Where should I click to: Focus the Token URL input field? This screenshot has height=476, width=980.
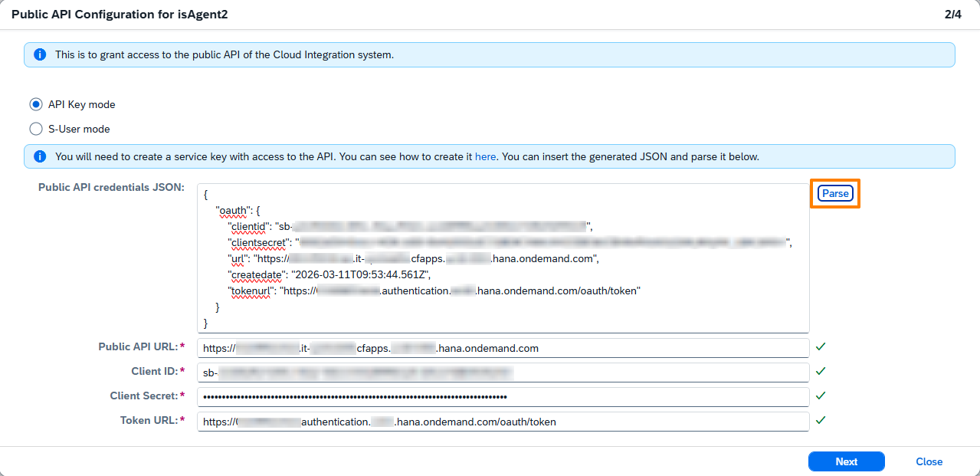click(503, 422)
